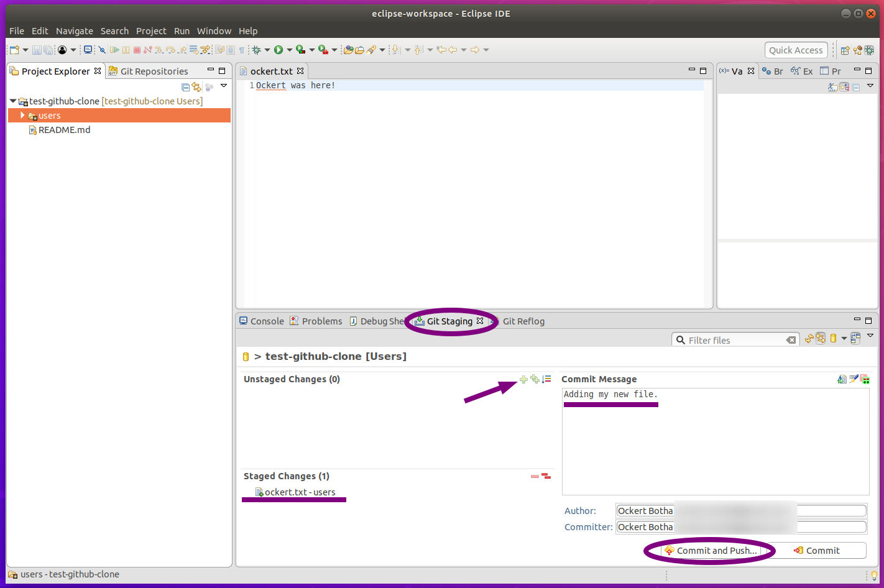Open Variables panel view menu triangle
Screen dimensions: 884x588
point(870,86)
